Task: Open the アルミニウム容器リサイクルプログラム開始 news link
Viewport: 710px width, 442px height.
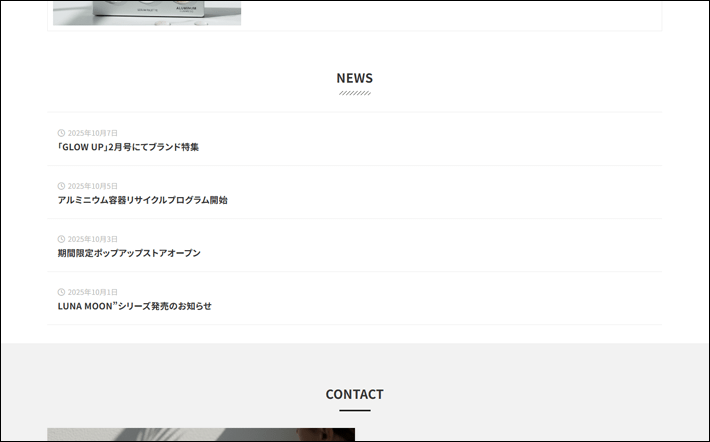Action: (142, 200)
